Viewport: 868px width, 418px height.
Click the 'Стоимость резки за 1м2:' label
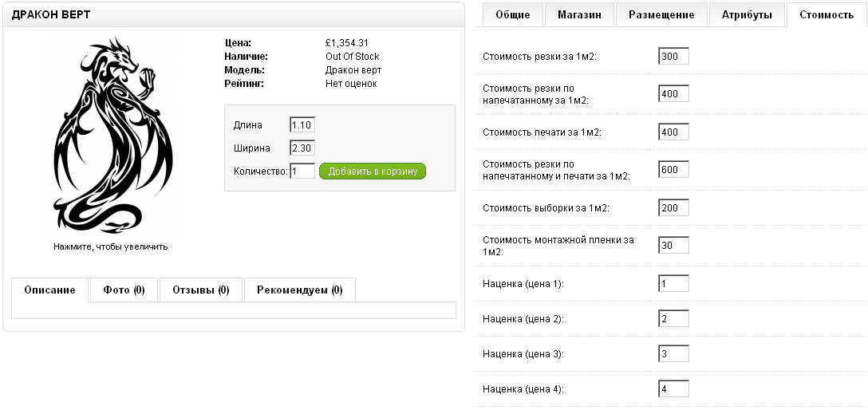coord(540,57)
